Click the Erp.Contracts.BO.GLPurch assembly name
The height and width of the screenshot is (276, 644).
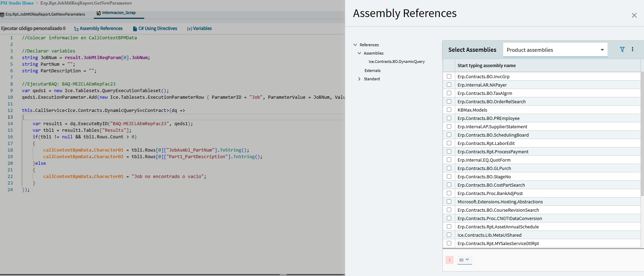[x=484, y=168]
